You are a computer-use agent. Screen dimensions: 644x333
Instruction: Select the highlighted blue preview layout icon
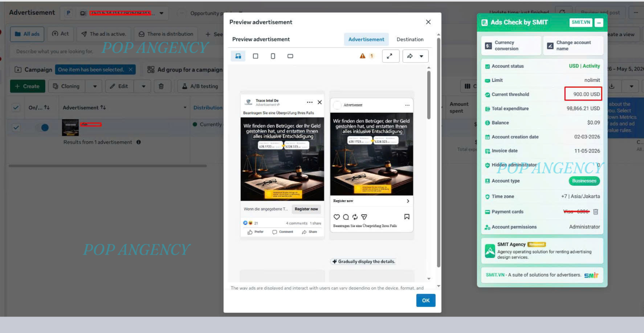click(x=238, y=56)
